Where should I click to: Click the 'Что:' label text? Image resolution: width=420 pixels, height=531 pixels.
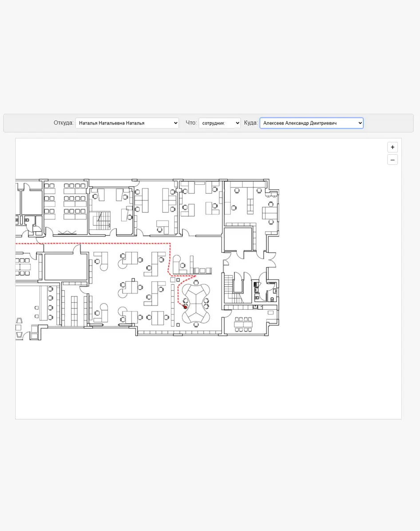pyautogui.click(x=191, y=123)
